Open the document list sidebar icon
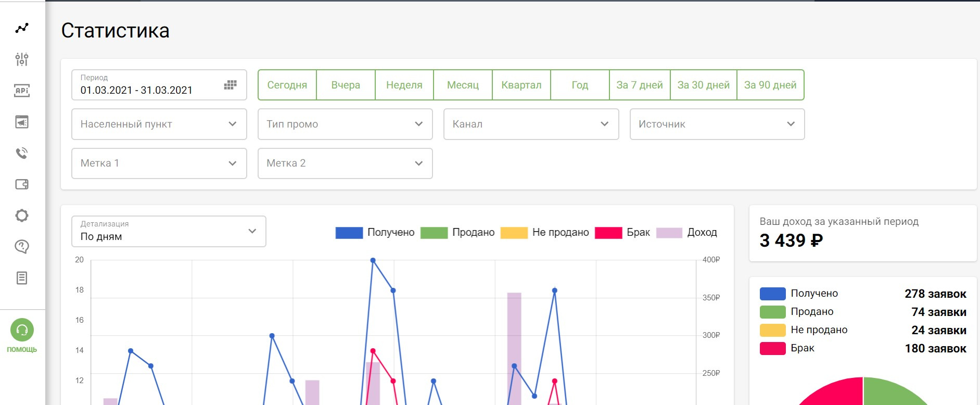Screen dimensions: 980x405 pyautogui.click(x=22, y=278)
